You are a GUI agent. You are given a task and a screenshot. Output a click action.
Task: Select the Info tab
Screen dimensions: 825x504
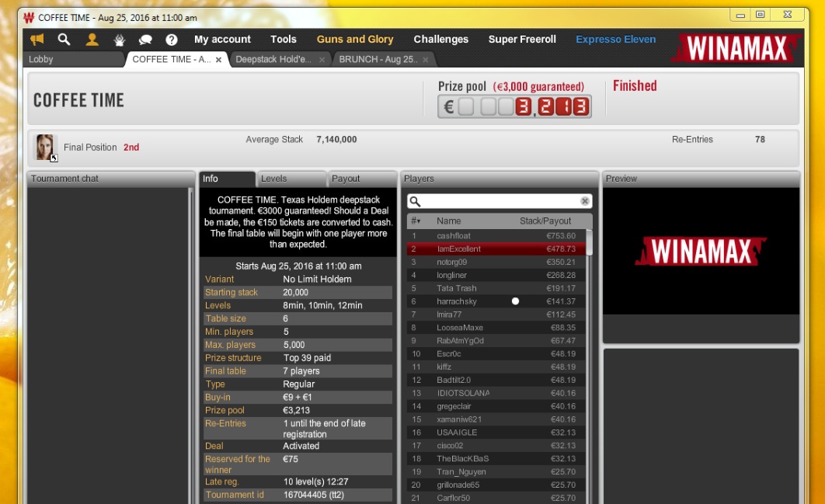click(x=228, y=179)
